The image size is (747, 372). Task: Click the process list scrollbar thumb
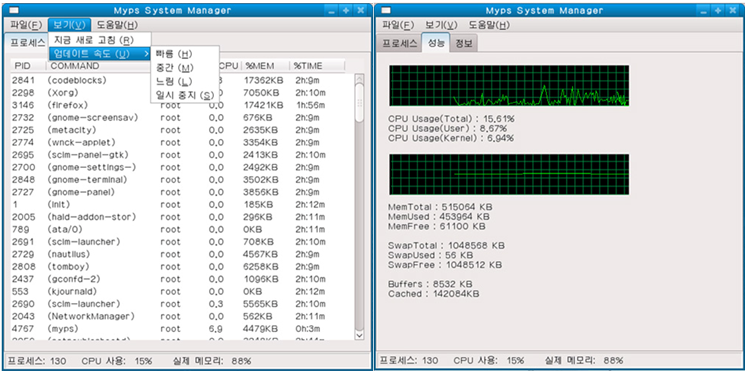coord(360,102)
